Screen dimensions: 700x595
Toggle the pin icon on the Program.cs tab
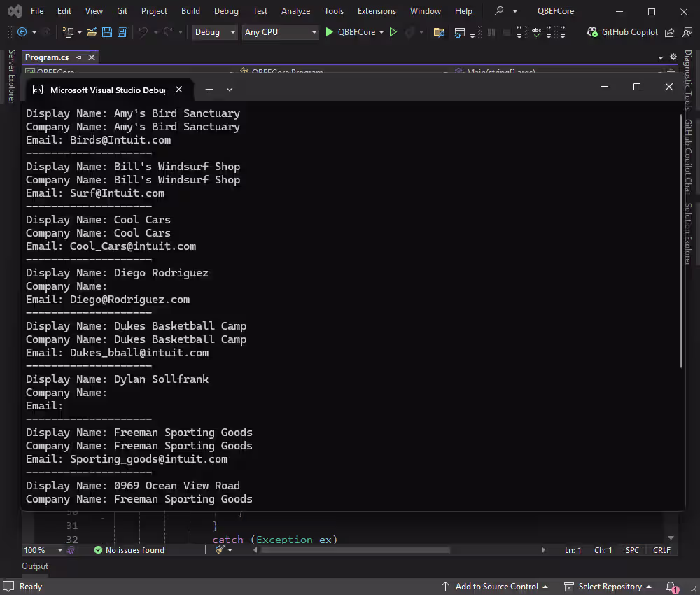pos(78,57)
